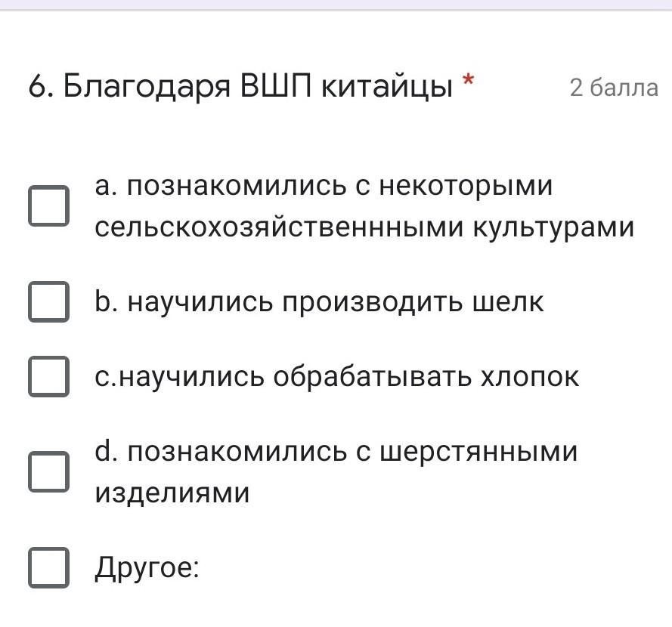Click the words 'сельскохозяйственнными культурами'
The height and width of the screenshot is (627, 672).
click(x=364, y=227)
